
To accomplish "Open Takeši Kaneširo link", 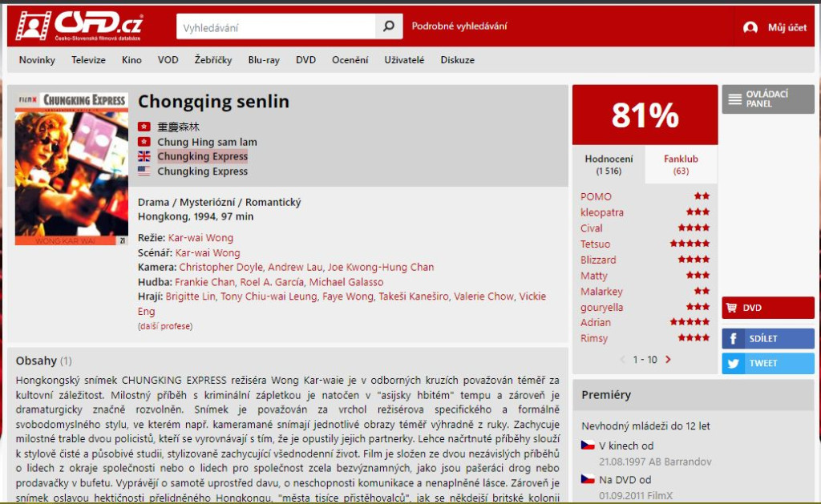I will click(414, 296).
